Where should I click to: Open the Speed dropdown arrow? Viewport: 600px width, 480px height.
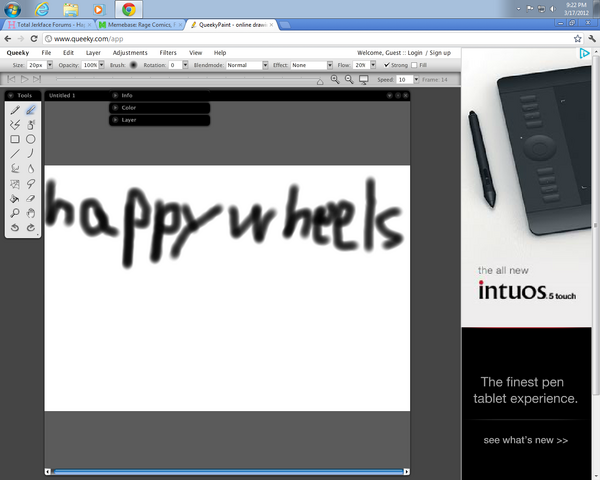click(416, 80)
